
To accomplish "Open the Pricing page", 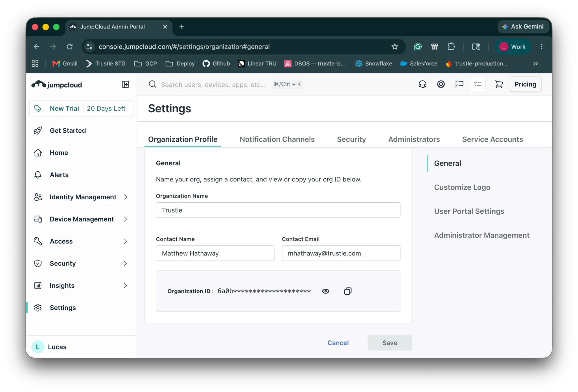I will pyautogui.click(x=525, y=84).
